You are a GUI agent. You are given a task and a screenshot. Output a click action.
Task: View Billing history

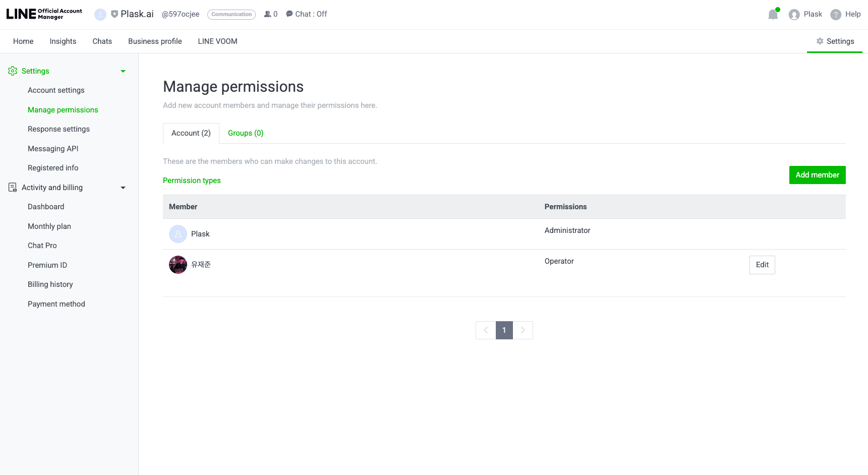tap(50, 284)
